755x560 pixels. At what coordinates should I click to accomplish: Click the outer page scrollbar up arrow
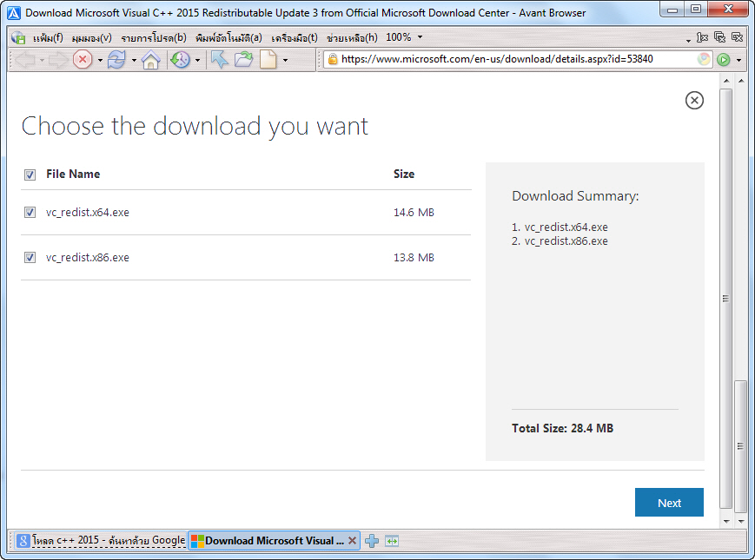click(x=741, y=81)
